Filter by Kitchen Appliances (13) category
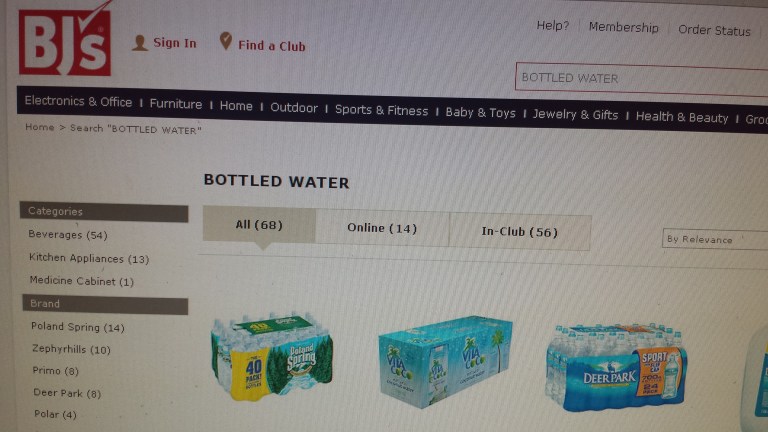The width and height of the screenshot is (768, 432). click(x=89, y=258)
